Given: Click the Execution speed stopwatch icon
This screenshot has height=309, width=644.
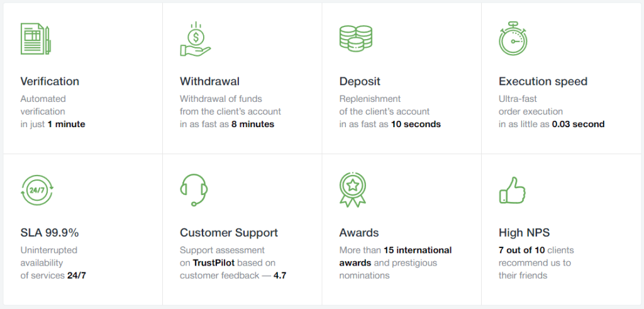Looking at the screenshot, I should coord(513,38).
